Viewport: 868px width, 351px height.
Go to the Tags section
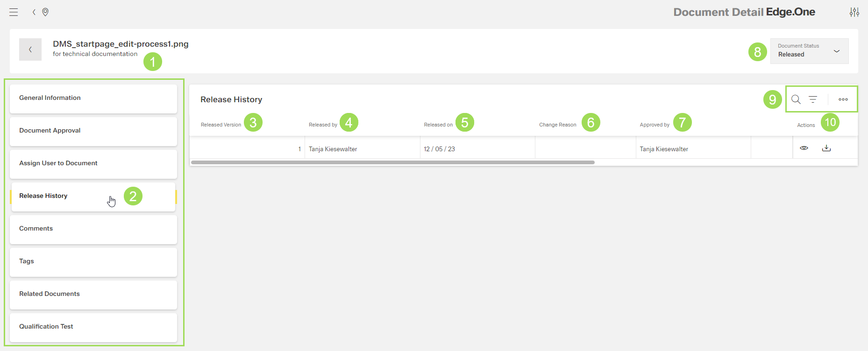pos(93,261)
